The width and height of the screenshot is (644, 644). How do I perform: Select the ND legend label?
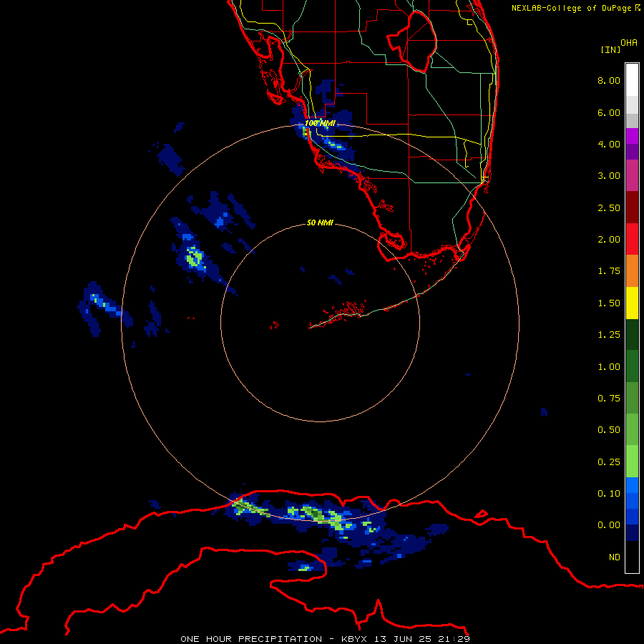[x=615, y=557]
